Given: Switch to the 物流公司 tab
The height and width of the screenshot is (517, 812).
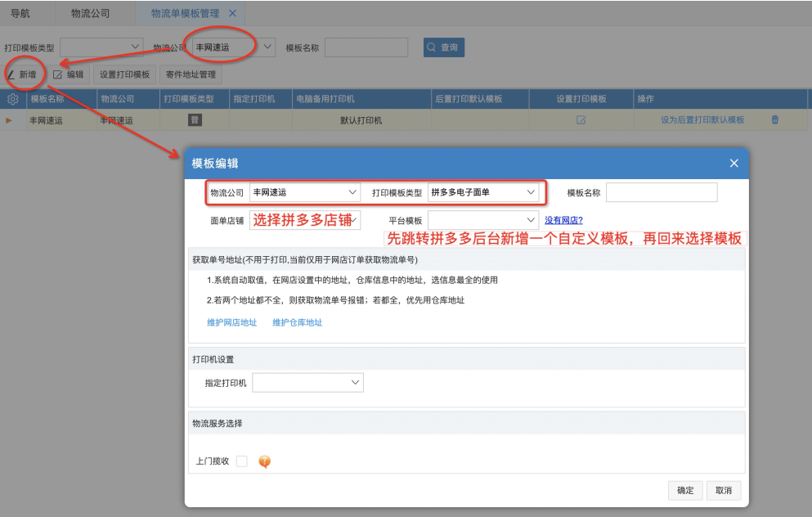Looking at the screenshot, I should click(x=90, y=13).
